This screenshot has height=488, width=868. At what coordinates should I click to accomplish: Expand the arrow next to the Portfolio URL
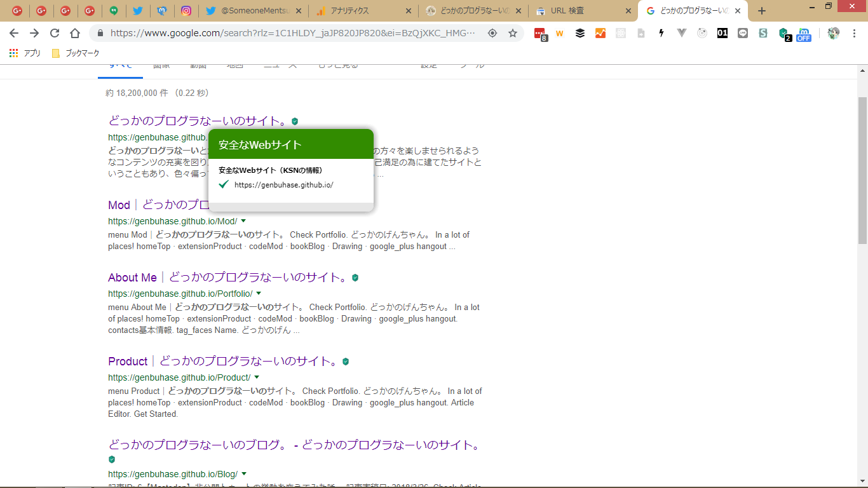pos(259,294)
